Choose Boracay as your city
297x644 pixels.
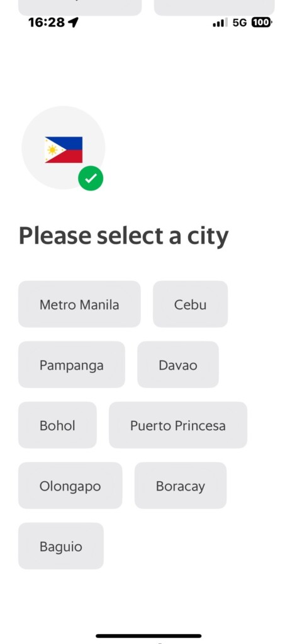[x=181, y=485]
